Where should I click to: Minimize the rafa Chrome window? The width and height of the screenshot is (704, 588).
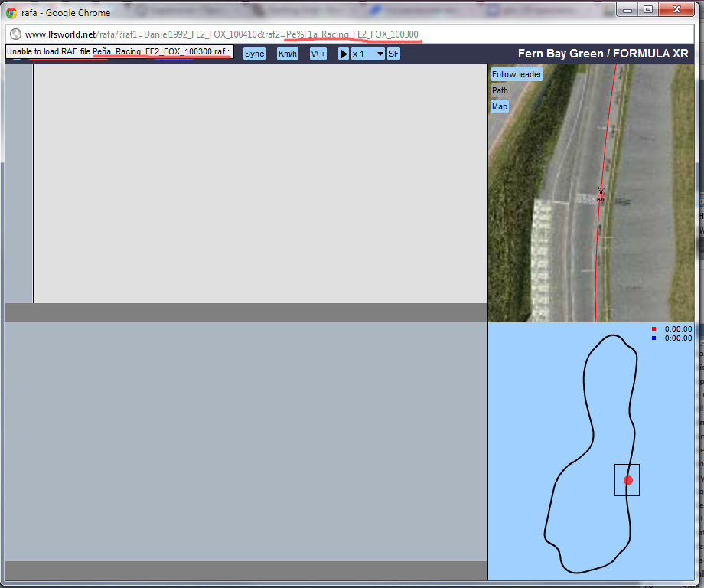tap(627, 10)
